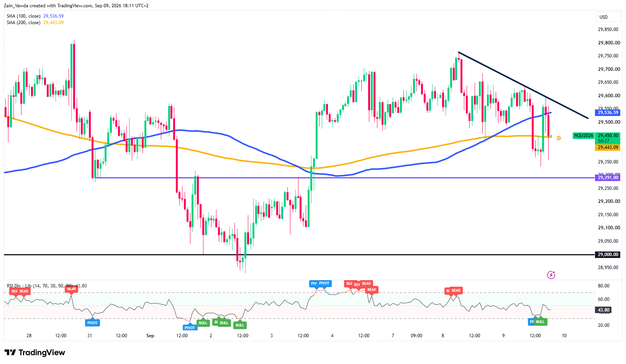Click the '10' date on time axis
Screen dimensions: 626x364
(564, 336)
